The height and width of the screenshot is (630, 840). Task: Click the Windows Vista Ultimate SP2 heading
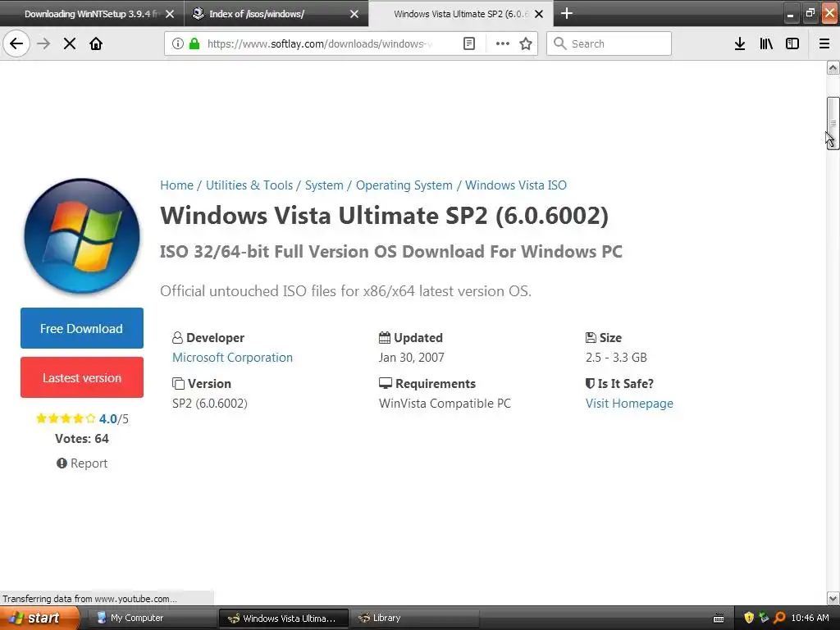pos(384,216)
